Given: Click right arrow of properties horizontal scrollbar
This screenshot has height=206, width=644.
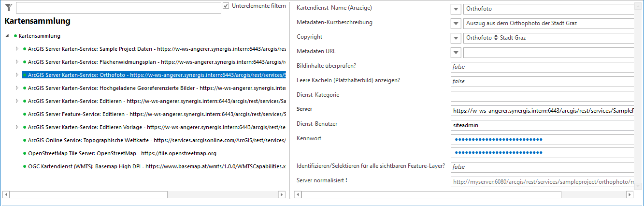Looking at the screenshot, I should pyautogui.click(x=630, y=194).
